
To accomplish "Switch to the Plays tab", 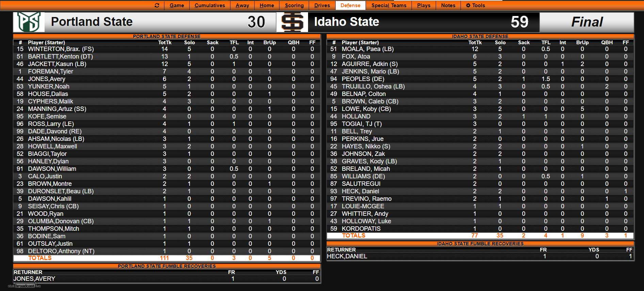I will 424,5.
